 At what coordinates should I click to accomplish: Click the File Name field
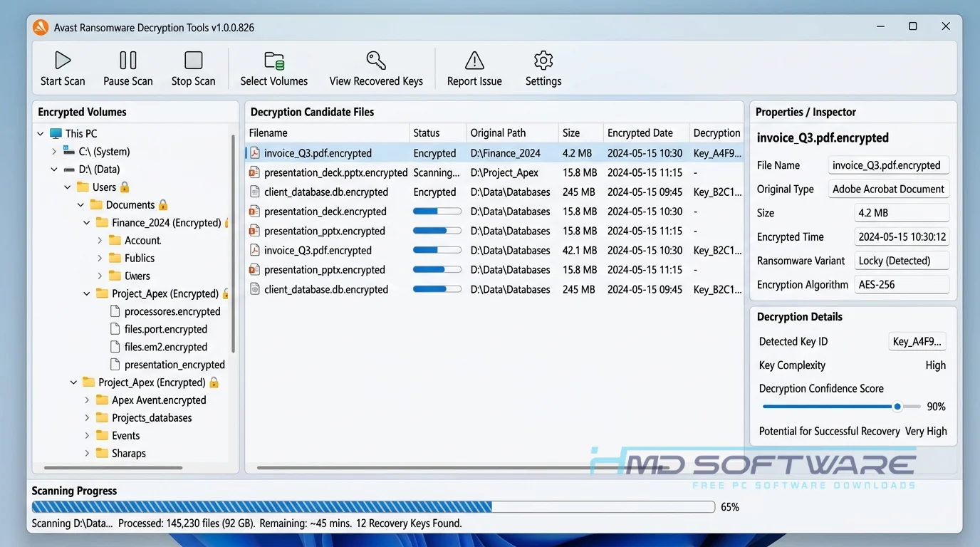(x=889, y=165)
